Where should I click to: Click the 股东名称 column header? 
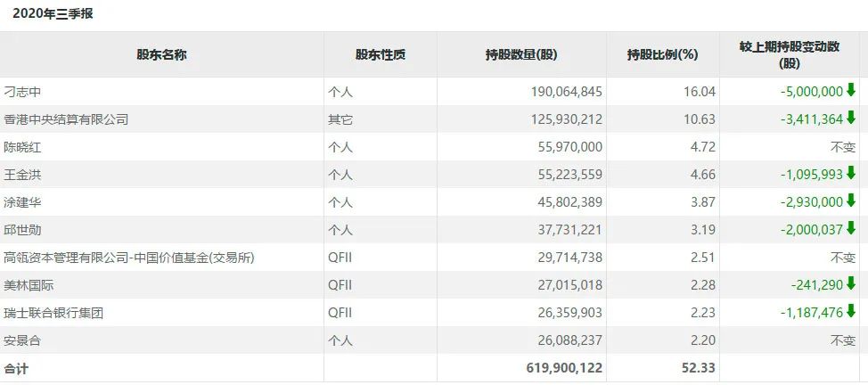coord(161,54)
